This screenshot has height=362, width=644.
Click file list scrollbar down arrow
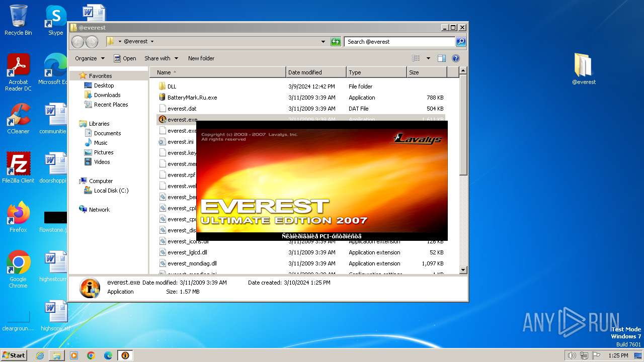[463, 270]
